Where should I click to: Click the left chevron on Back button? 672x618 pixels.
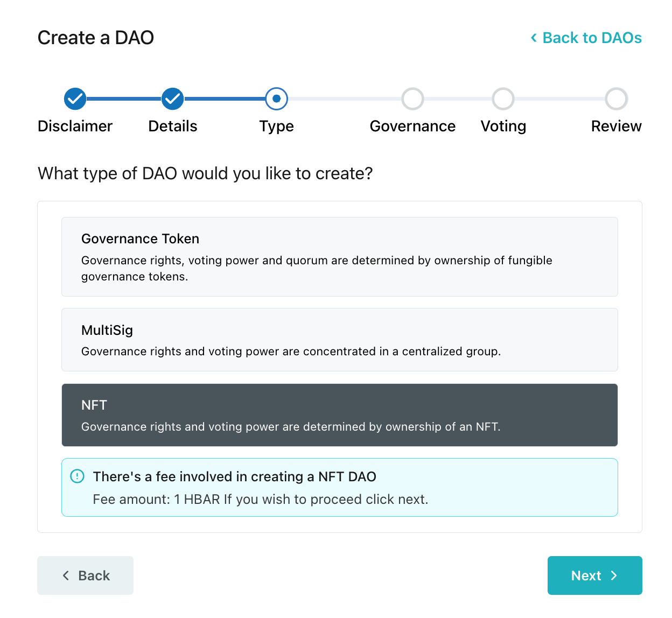point(66,575)
